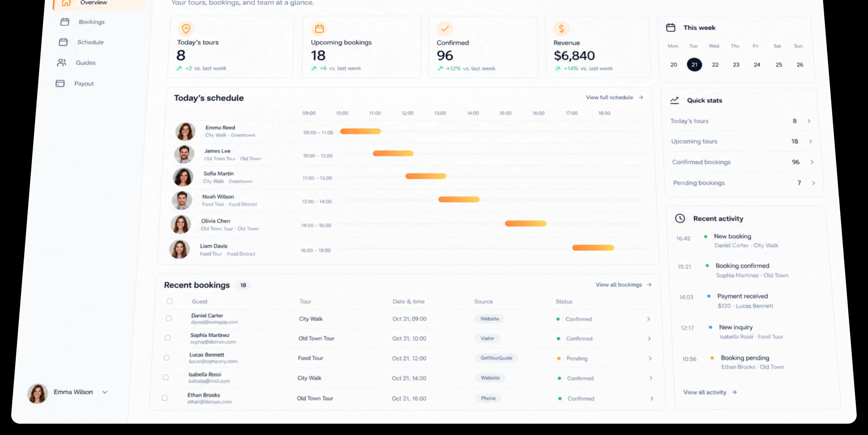Expand the Confirmed bookings quick stat chevron
868x435 pixels.
812,162
